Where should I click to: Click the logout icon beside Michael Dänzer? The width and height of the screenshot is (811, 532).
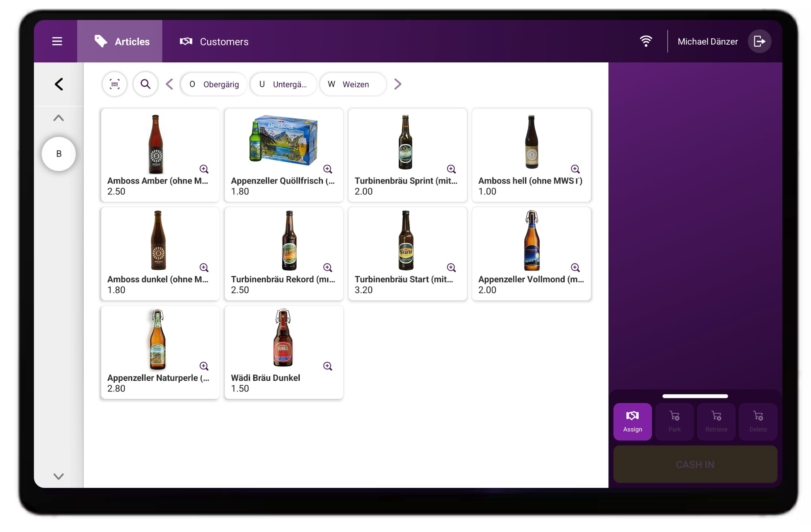click(x=759, y=42)
